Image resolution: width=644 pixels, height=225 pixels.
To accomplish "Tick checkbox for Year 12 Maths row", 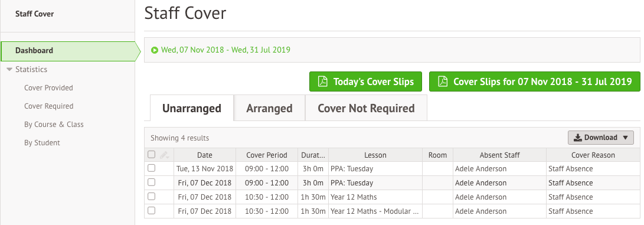I will (x=152, y=196).
